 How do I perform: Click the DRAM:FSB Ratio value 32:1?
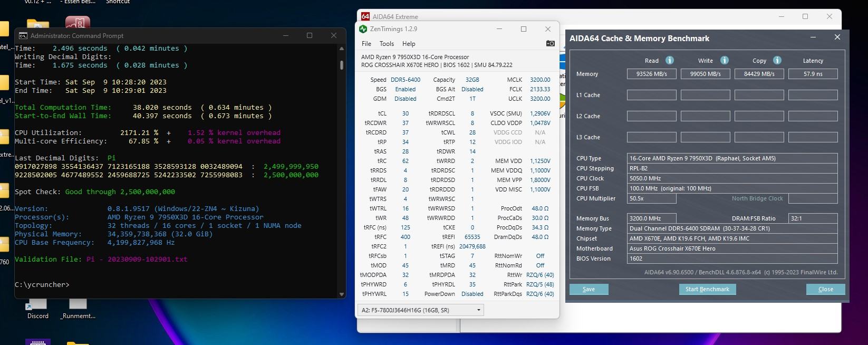point(813,218)
